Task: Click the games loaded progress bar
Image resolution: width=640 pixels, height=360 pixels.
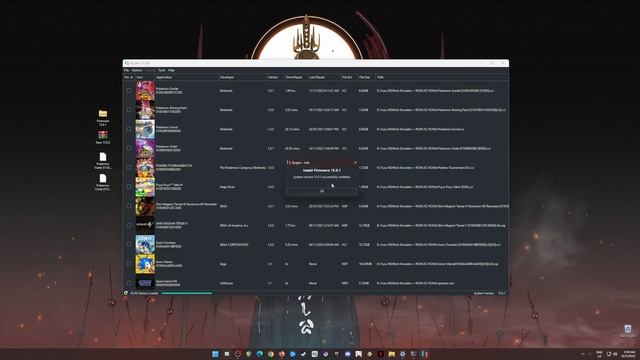Action: (187, 293)
